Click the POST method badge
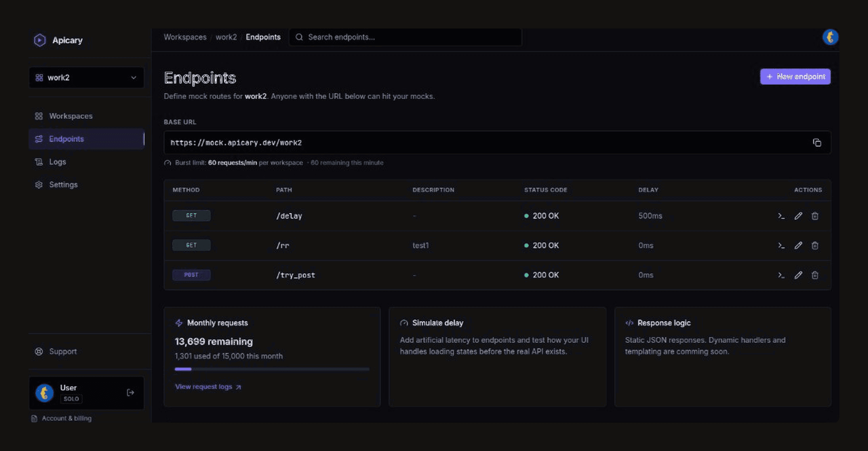 tap(191, 275)
